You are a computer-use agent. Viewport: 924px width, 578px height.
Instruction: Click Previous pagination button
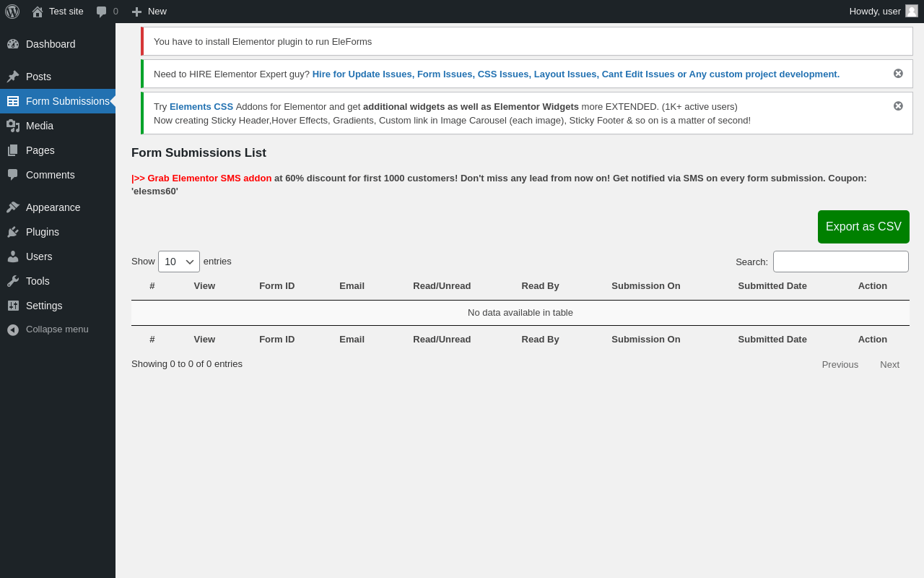840,364
